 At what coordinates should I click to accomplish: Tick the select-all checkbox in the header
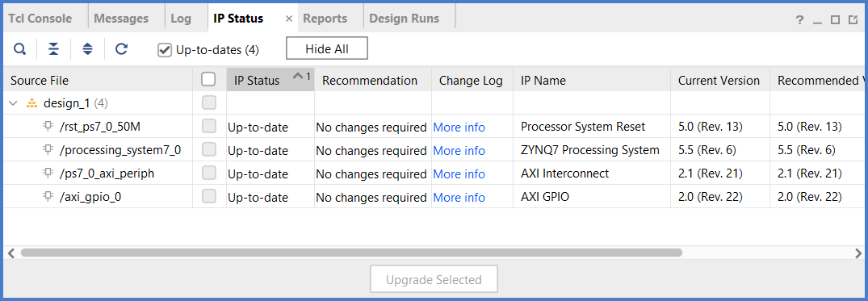208,80
